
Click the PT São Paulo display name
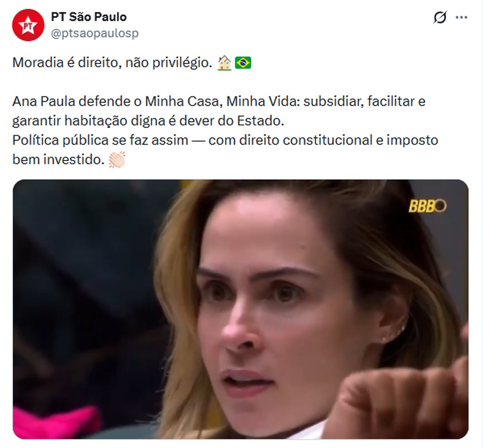pyautogui.click(x=89, y=17)
